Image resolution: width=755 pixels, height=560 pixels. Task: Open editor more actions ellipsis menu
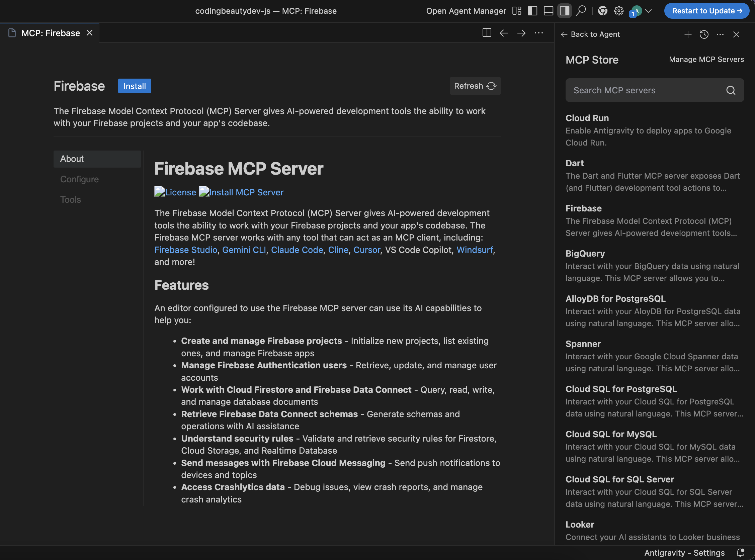pos(538,33)
